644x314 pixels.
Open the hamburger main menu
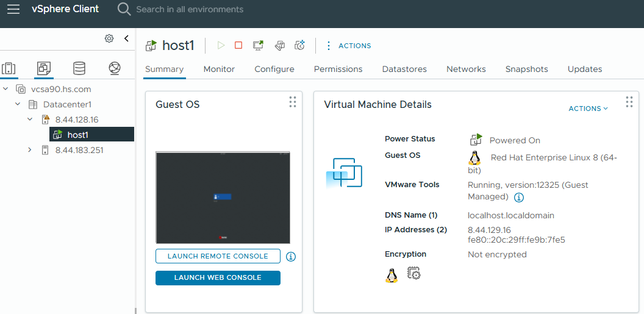[x=13, y=9]
